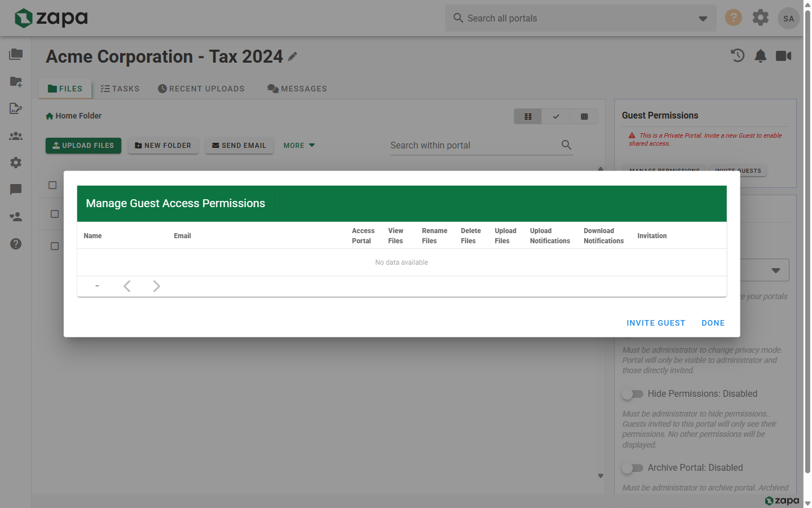Select grid table view icon
This screenshot has height=508, width=812.
tap(584, 116)
